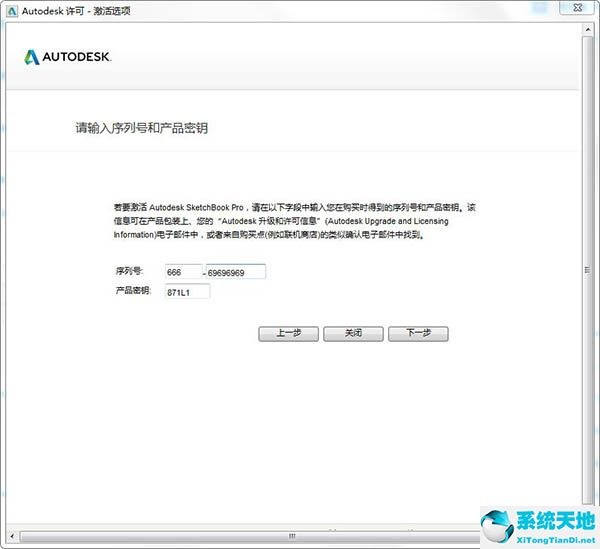Click the 产品密钥 label
The width and height of the screenshot is (600, 549).
[133, 290]
